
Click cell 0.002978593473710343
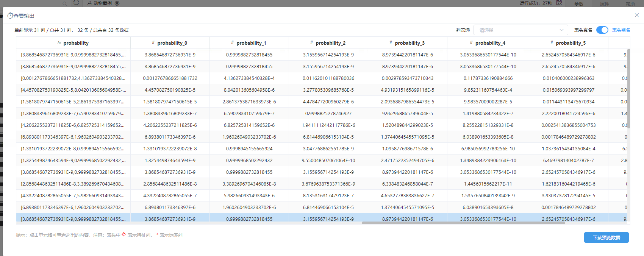[407, 78]
